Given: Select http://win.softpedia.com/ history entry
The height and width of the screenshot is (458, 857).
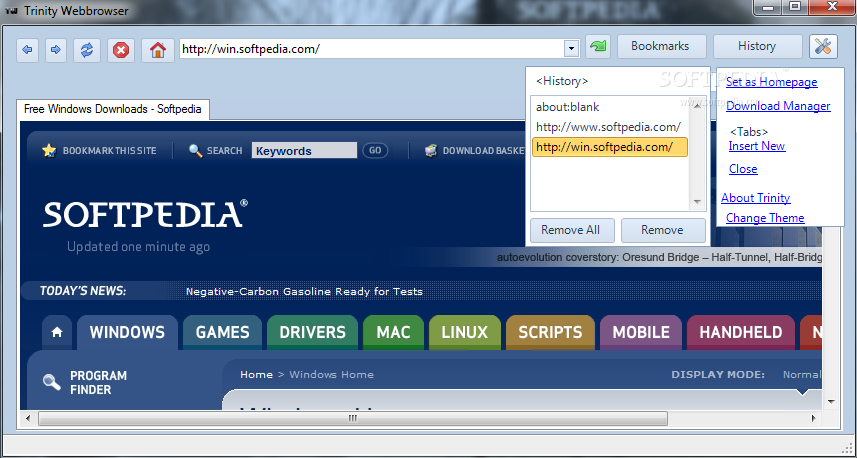Looking at the screenshot, I should coord(610,147).
